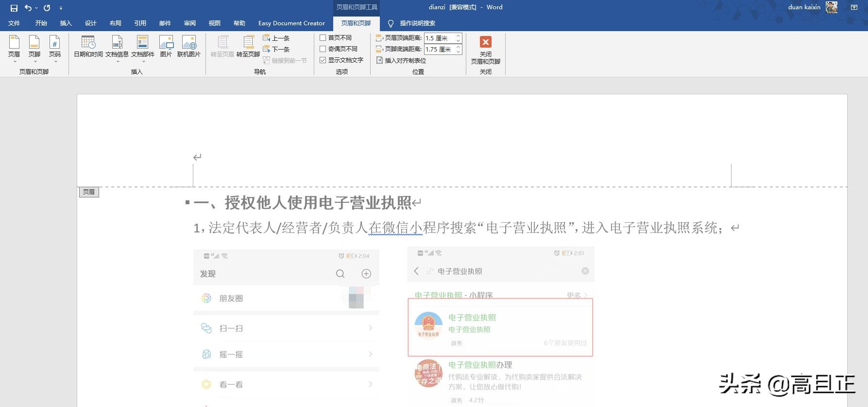
Task: Open the 页脚 footer gallery button
Action: point(34,49)
